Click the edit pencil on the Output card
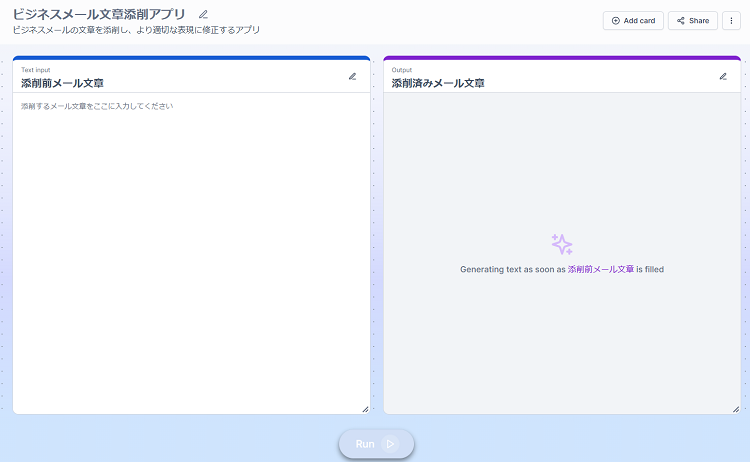The width and height of the screenshot is (750, 462). (x=723, y=76)
